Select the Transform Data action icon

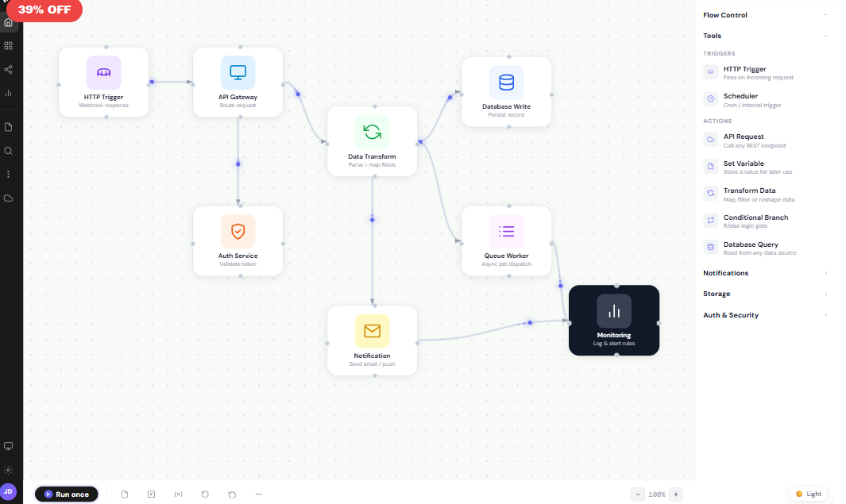click(709, 194)
